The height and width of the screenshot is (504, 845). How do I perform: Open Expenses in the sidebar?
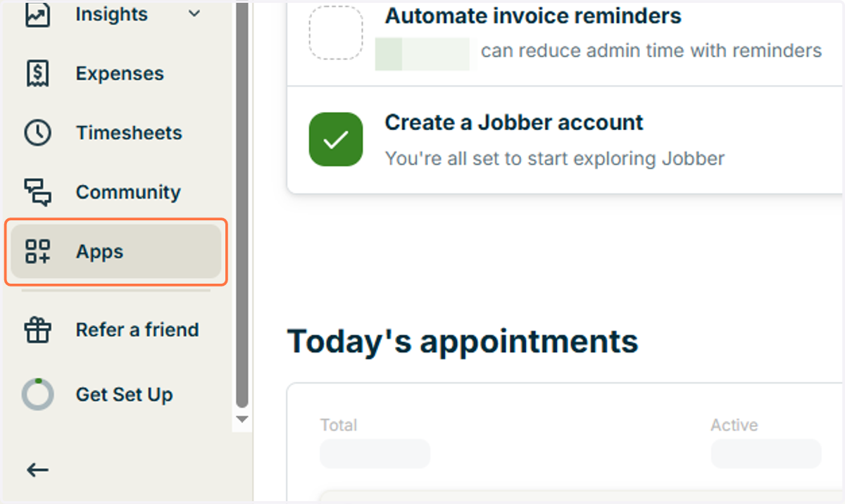coord(120,73)
